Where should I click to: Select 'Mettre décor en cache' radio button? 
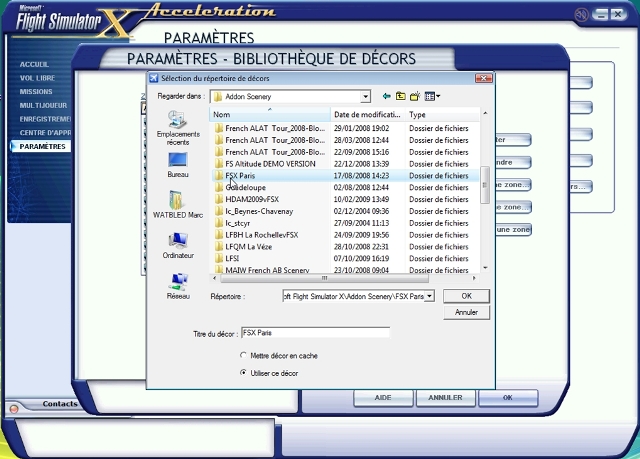pyautogui.click(x=243, y=355)
